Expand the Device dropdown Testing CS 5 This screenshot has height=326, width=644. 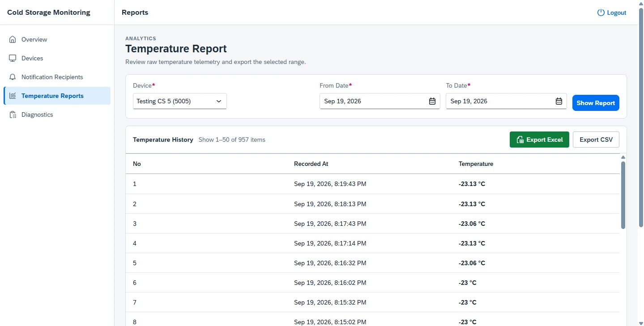(180, 101)
